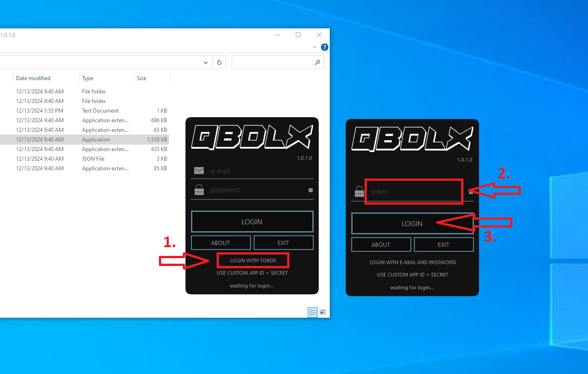Viewport: 588px width, 374px height.
Task: Focus the e-mail input field
Action: click(x=259, y=171)
